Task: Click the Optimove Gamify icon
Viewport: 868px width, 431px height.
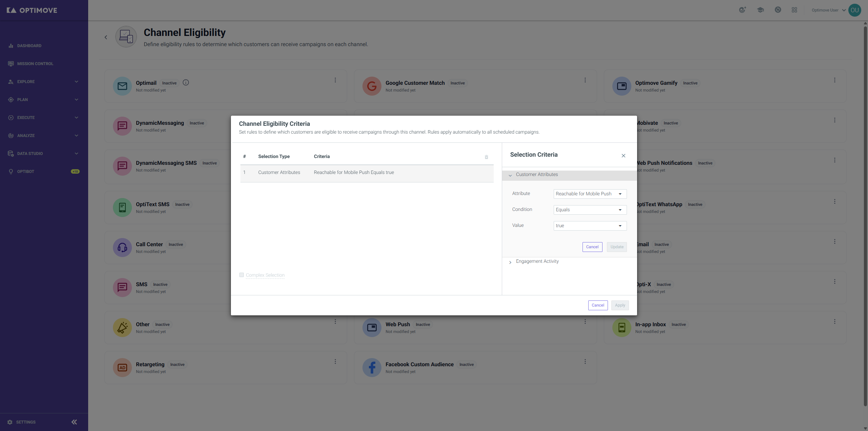Action: click(x=622, y=86)
